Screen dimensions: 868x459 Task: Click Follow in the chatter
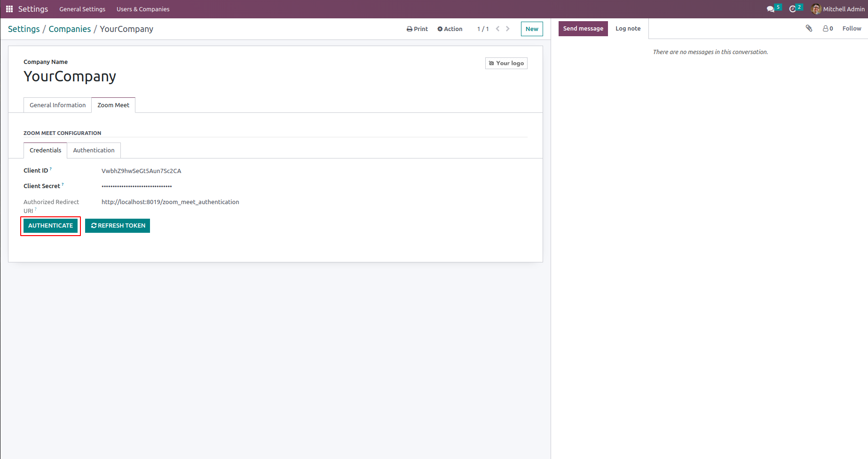[852, 28]
